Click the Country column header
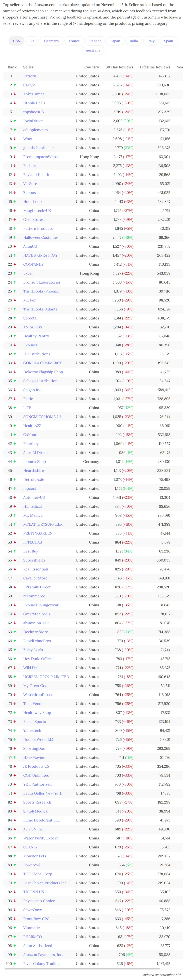The height and width of the screenshot is (980, 185). pyautogui.click(x=92, y=67)
